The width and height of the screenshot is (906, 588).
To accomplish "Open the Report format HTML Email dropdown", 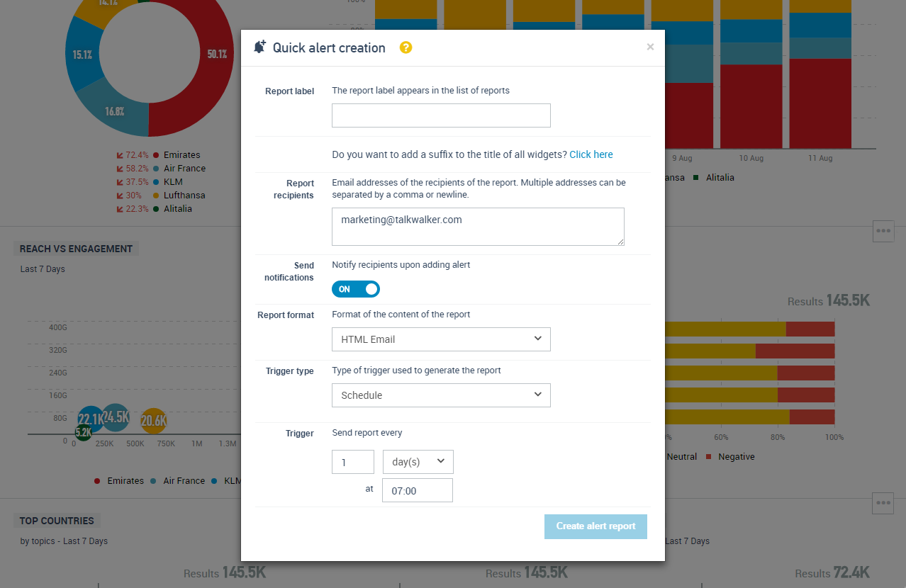I will (x=441, y=339).
